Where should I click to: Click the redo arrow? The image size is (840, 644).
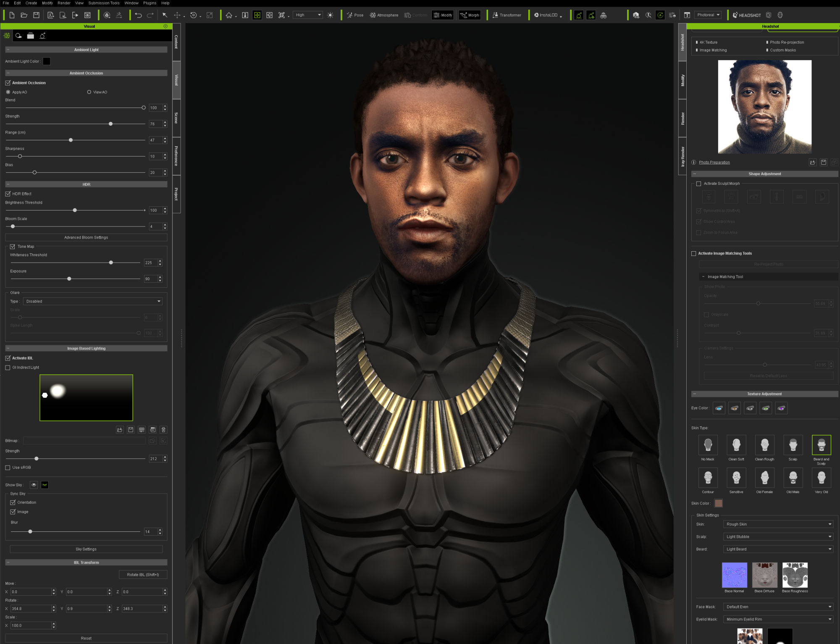coord(150,15)
